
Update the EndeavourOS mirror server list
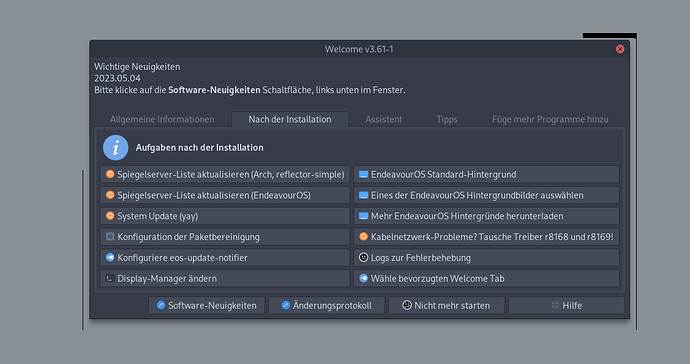[x=225, y=195]
